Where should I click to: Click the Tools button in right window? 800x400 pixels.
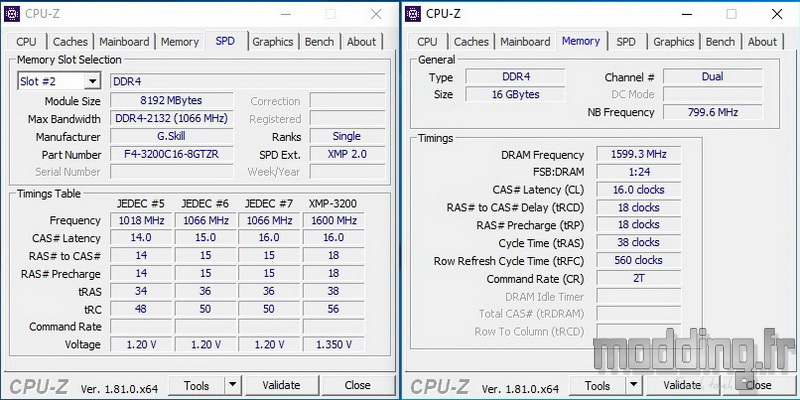(597, 385)
